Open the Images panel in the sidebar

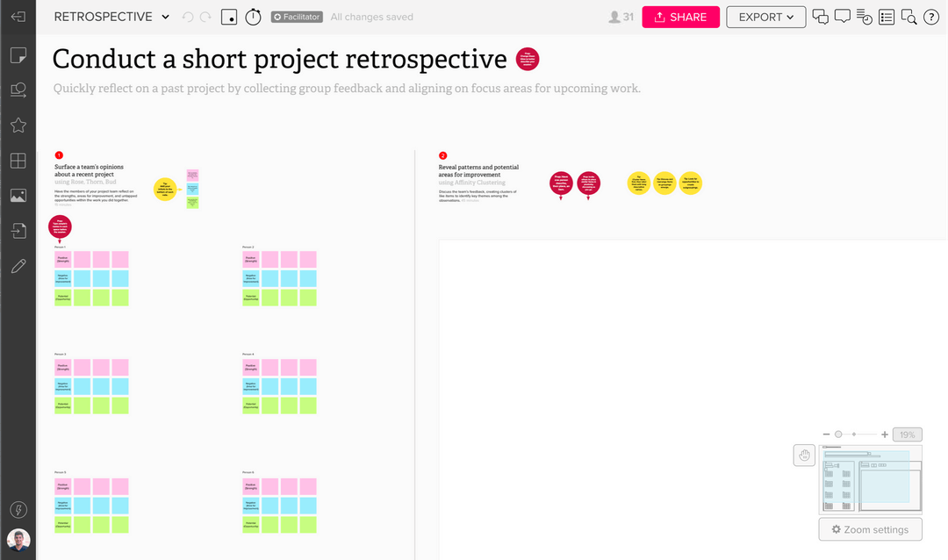(18, 195)
